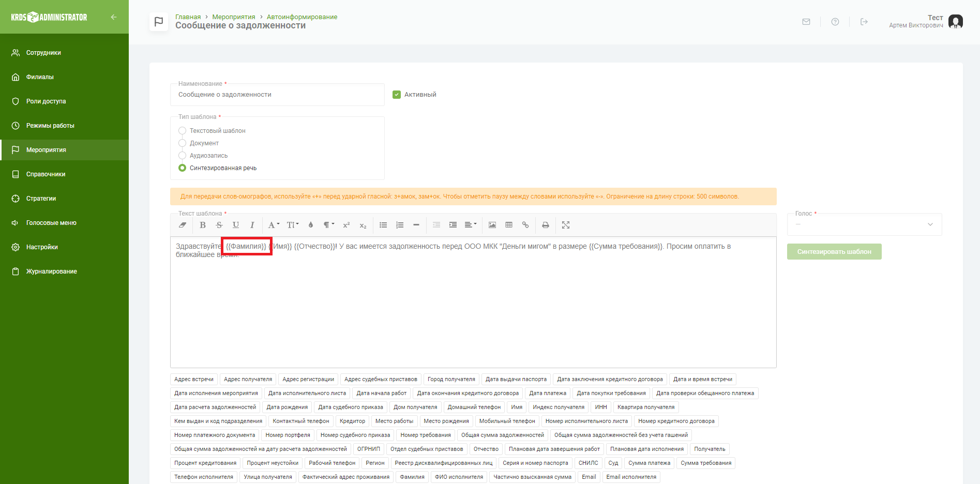Open Роли доступа in sidebar
This screenshot has height=484, width=980.
64,101
